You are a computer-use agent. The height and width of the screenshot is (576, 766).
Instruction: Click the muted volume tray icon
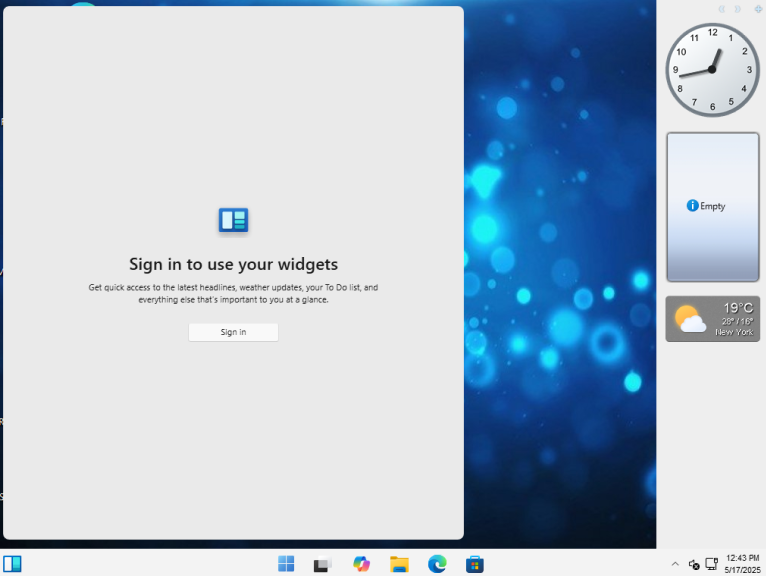click(x=694, y=565)
